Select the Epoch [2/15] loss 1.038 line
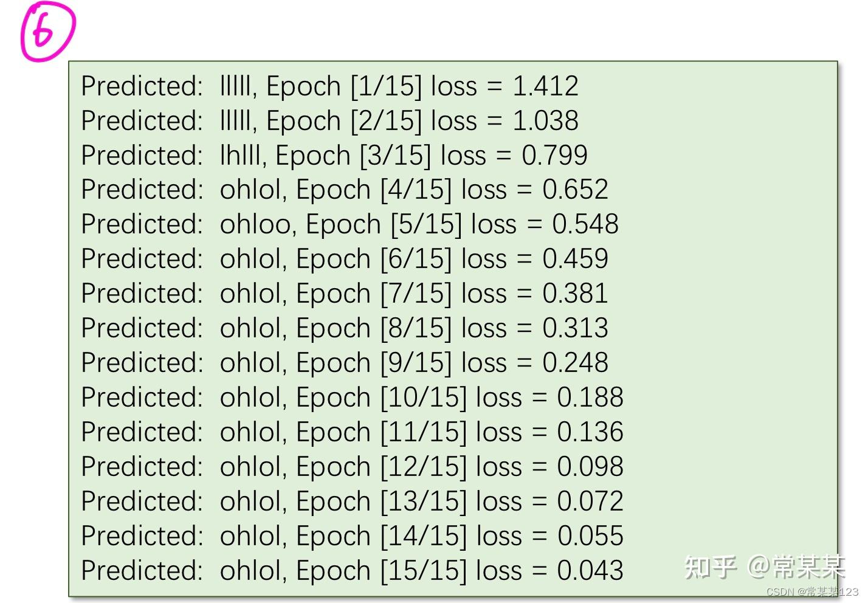Viewport: 868px width, 603px height. (x=329, y=121)
